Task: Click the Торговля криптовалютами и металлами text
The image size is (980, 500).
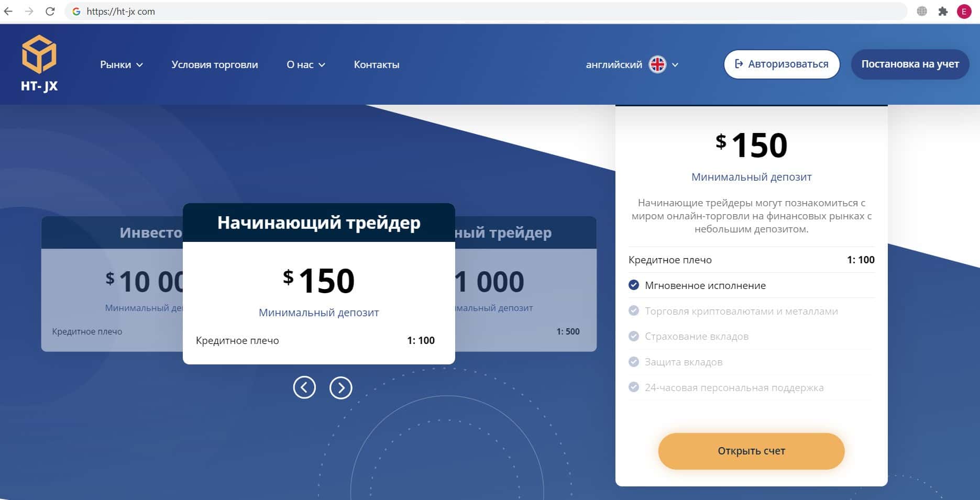Action: (741, 311)
